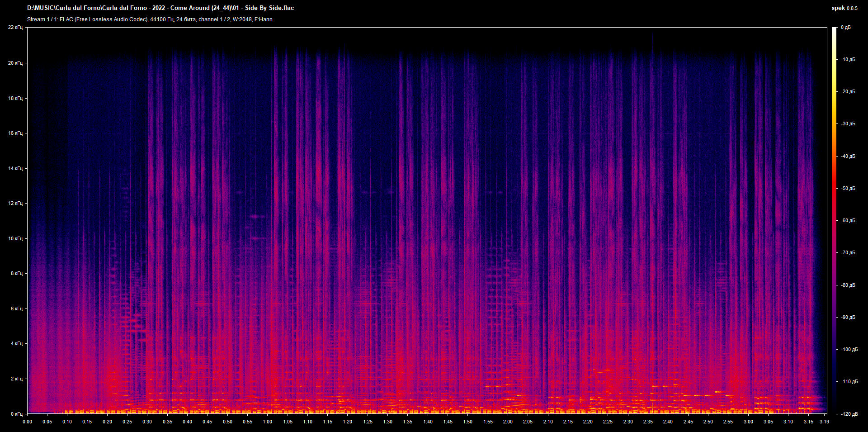Click the '18 кГц' frequency axis label
This screenshot has height=432, width=868.
point(15,98)
